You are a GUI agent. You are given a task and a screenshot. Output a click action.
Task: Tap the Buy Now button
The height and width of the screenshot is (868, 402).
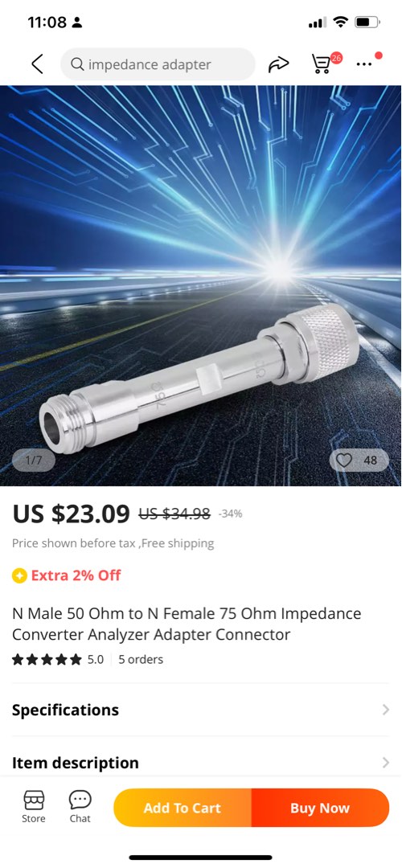pyautogui.click(x=320, y=808)
